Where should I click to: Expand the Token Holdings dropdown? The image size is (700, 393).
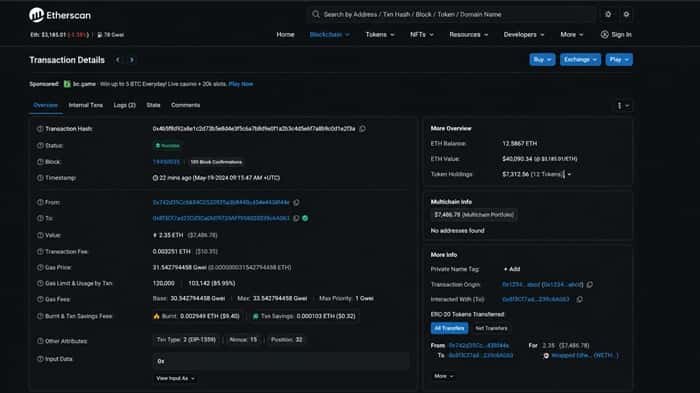tap(569, 174)
